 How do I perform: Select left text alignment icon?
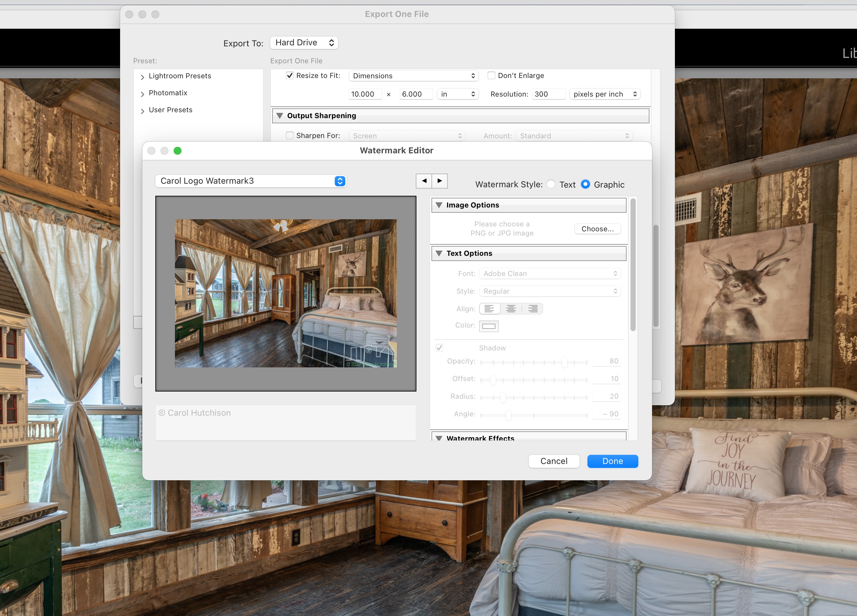point(489,309)
